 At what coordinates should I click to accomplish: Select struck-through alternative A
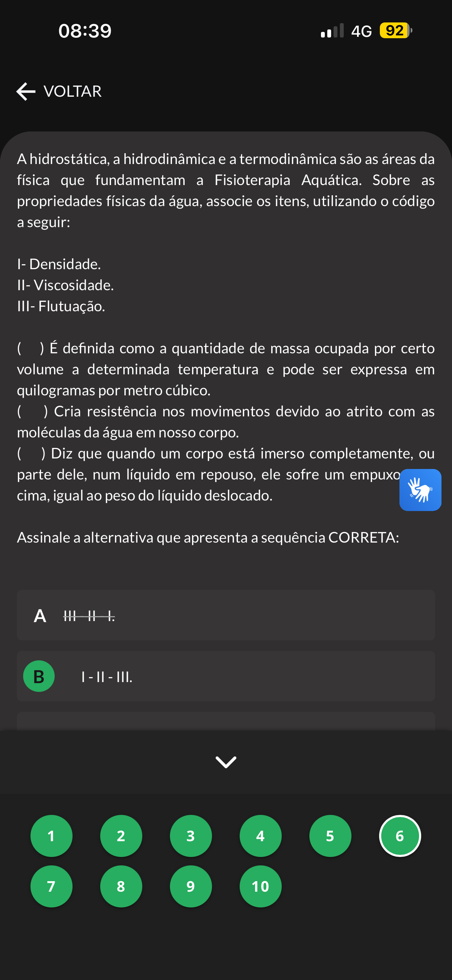(226, 615)
